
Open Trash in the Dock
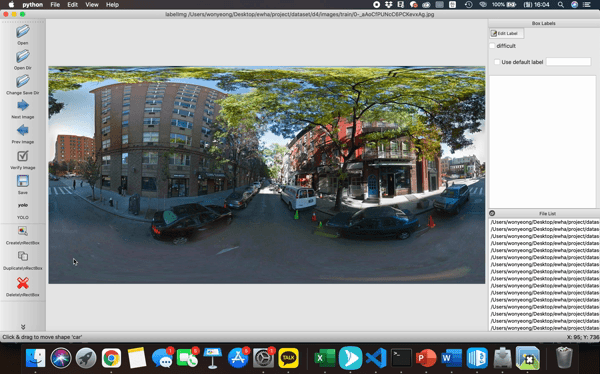[564, 358]
